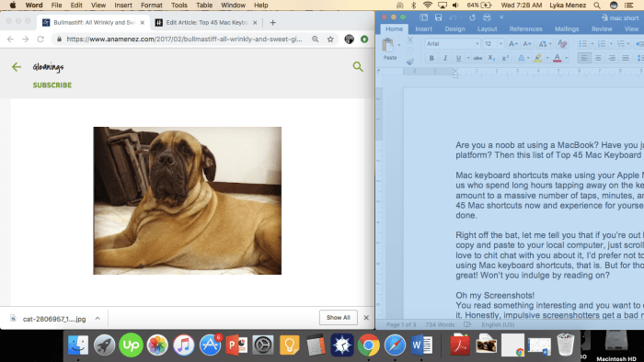Screen dimensions: 644x362
Task: Open the font color dropdown arrow
Action: (x=567, y=58)
